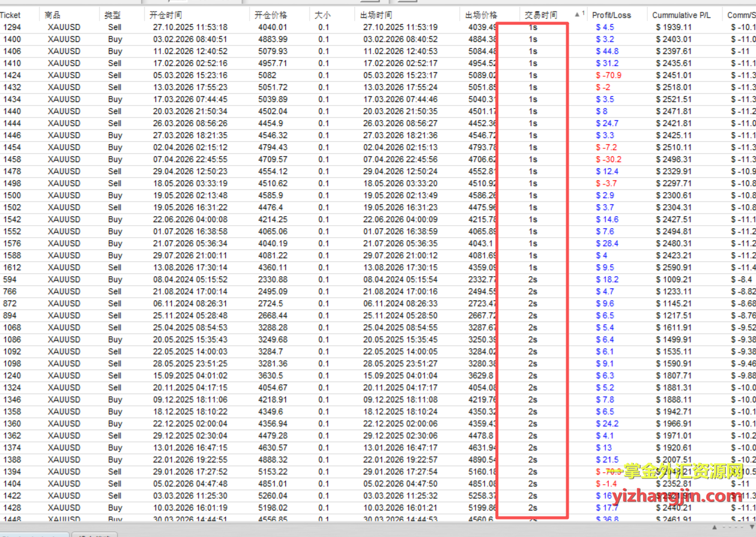Click open time 15.09.2025 04:01:02
Screen dimensions: 756x537
190,375
